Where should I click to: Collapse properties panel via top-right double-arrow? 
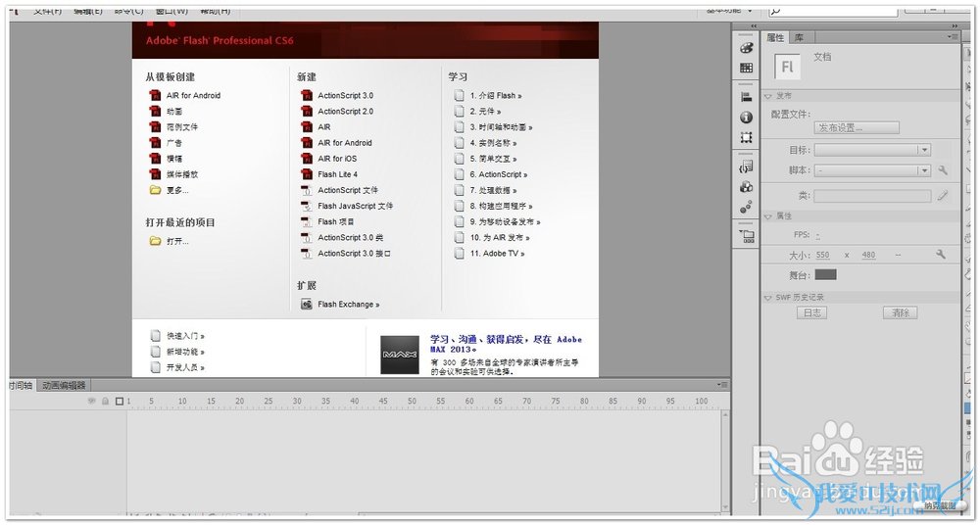(955, 26)
